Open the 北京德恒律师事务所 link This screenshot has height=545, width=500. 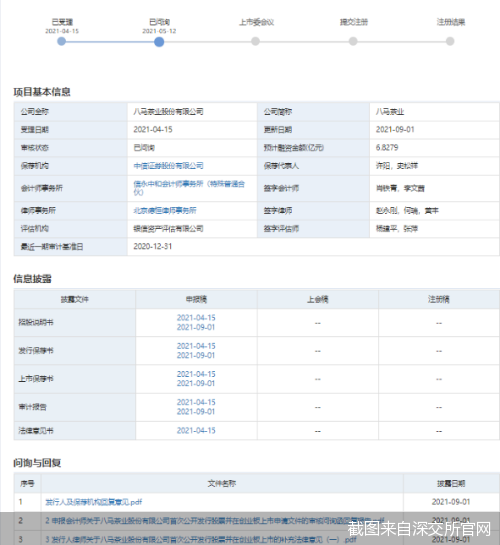pos(165,210)
